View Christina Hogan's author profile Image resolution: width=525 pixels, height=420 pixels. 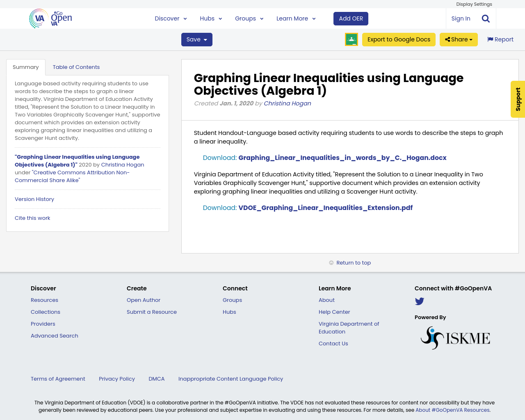click(287, 103)
